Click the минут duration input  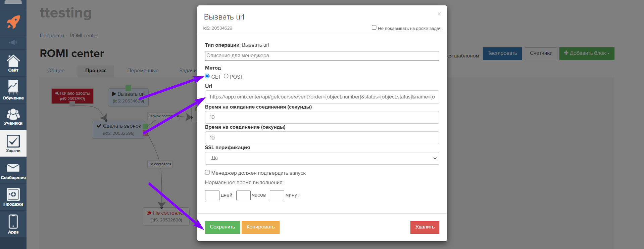(277, 195)
